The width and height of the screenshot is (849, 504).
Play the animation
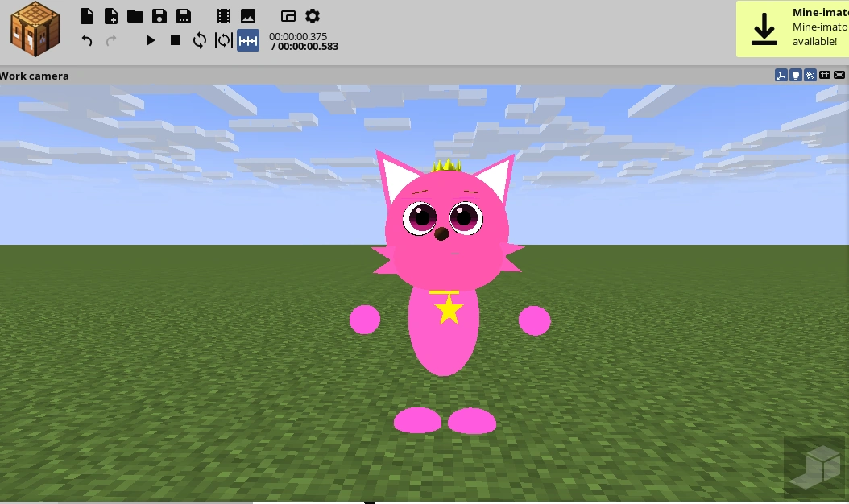[x=151, y=40]
